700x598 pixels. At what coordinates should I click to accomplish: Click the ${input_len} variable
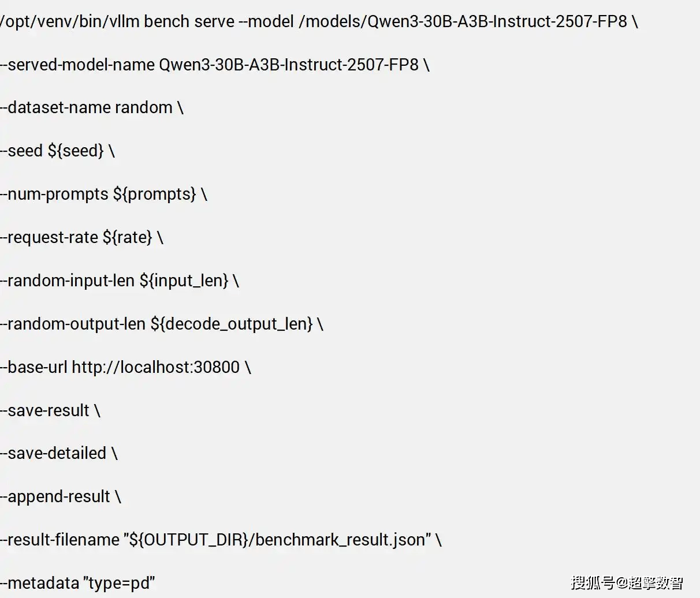coord(184,281)
